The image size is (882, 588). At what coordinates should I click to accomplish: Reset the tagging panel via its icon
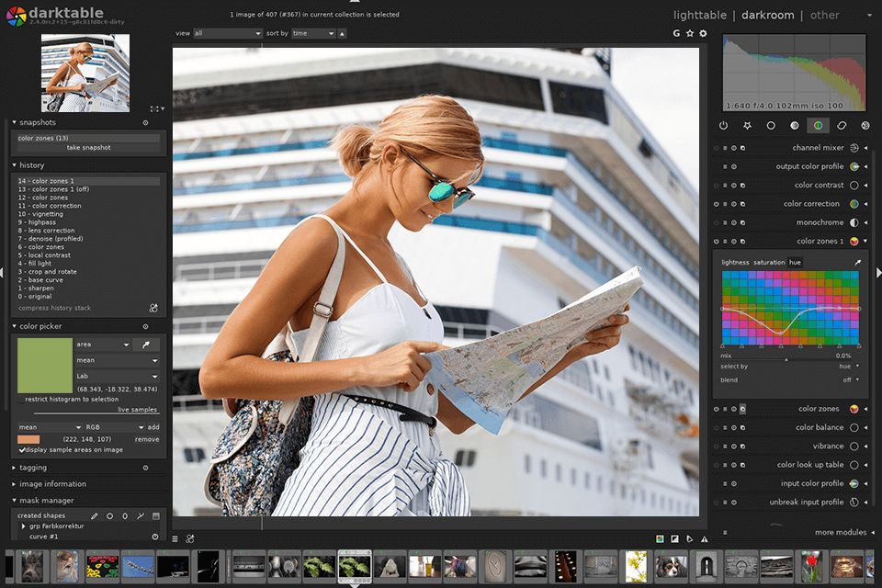click(x=146, y=468)
